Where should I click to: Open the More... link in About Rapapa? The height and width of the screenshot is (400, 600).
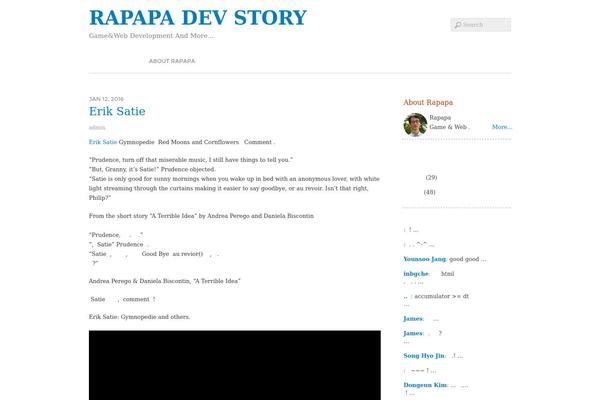(x=502, y=127)
